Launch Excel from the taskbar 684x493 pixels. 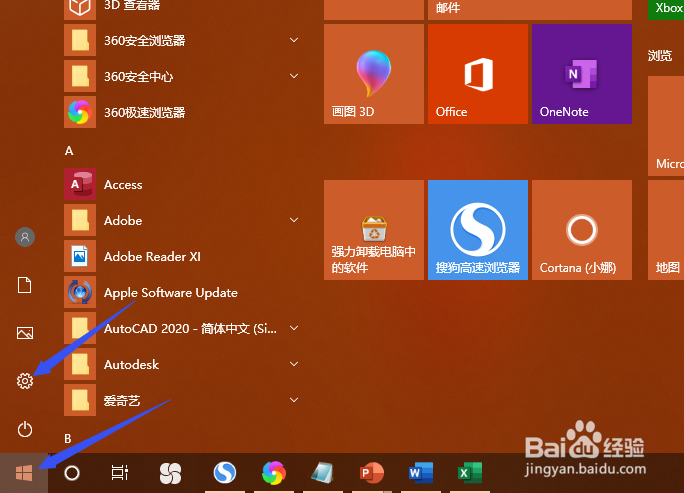click(470, 473)
